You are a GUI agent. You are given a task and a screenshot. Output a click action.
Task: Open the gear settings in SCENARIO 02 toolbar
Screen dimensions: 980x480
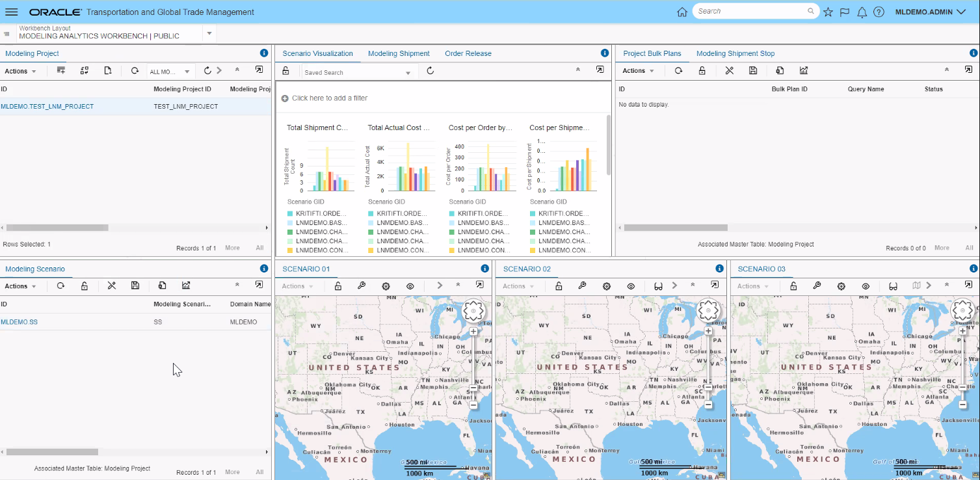pos(607,286)
